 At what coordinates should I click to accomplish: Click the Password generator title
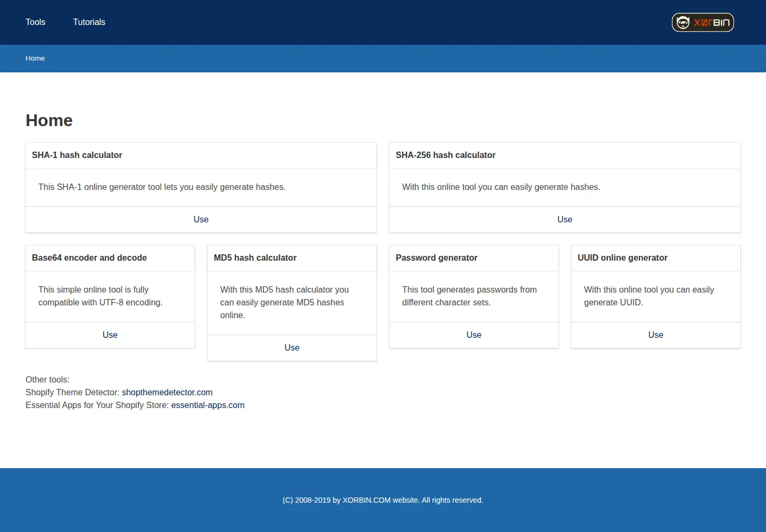coord(437,257)
